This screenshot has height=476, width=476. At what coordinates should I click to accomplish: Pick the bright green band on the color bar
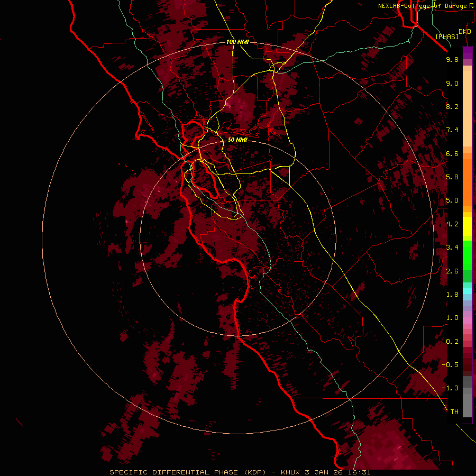(467, 255)
